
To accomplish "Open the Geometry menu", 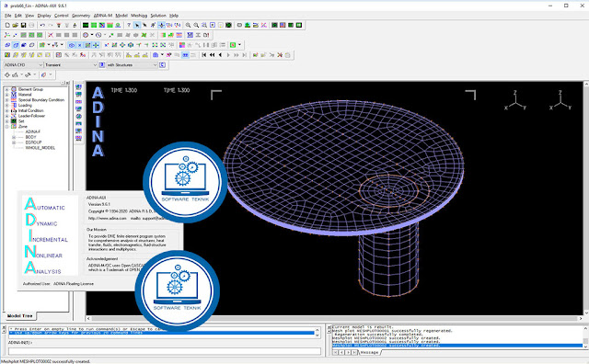I will point(81,16).
